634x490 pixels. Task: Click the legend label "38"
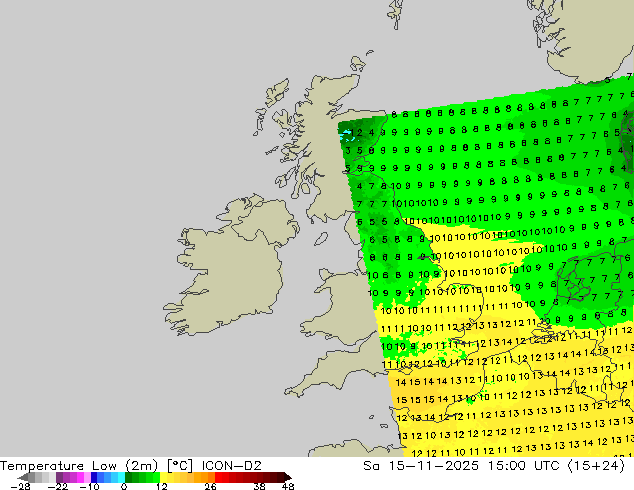(x=259, y=486)
